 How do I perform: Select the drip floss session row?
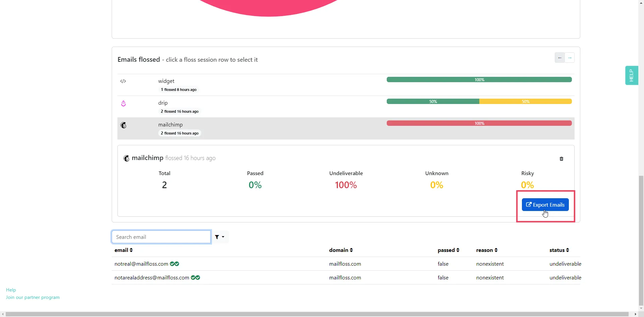pyautogui.click(x=346, y=107)
